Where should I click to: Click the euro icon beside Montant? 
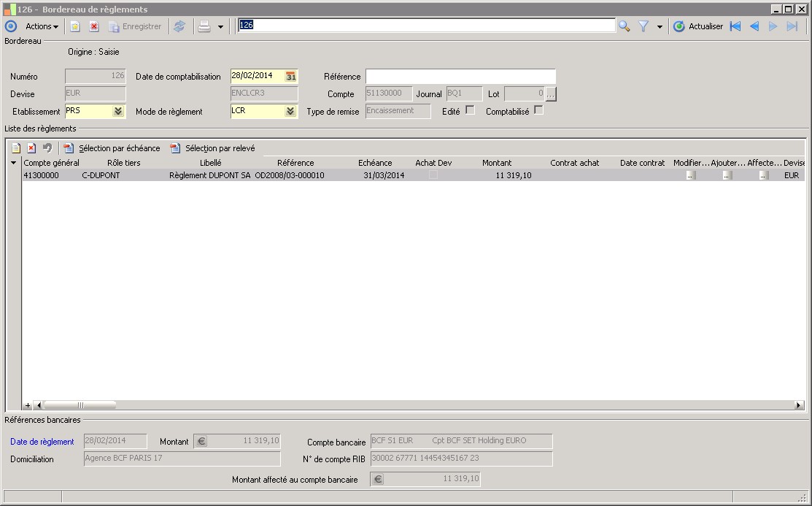tap(201, 441)
